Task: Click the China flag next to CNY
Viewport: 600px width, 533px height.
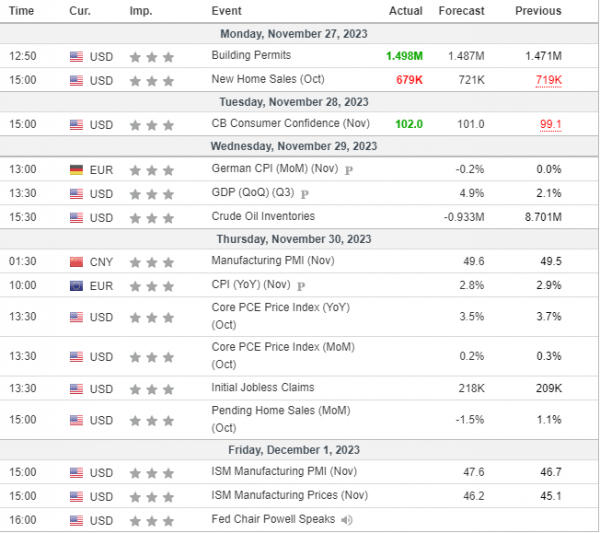Action: pos(76,261)
